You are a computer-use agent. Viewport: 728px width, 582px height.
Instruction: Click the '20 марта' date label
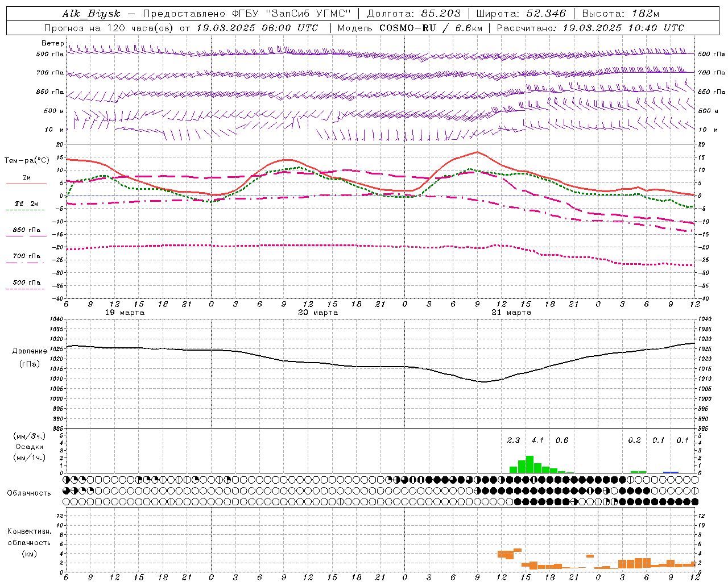tap(318, 313)
